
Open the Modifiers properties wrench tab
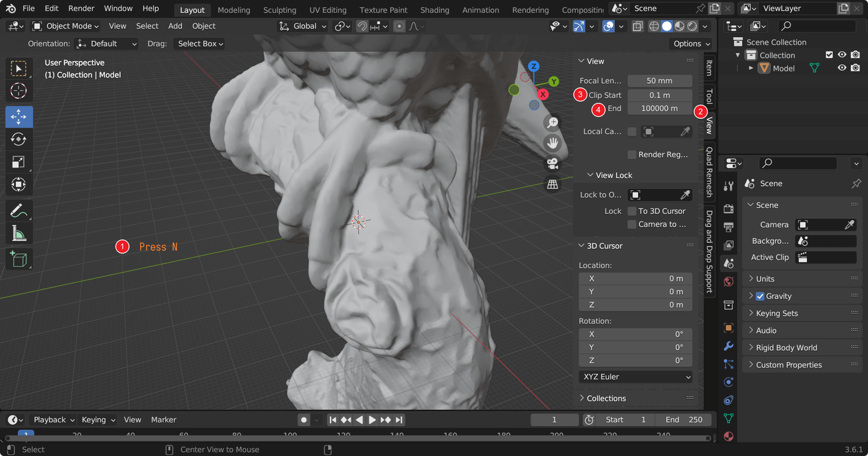tap(729, 346)
